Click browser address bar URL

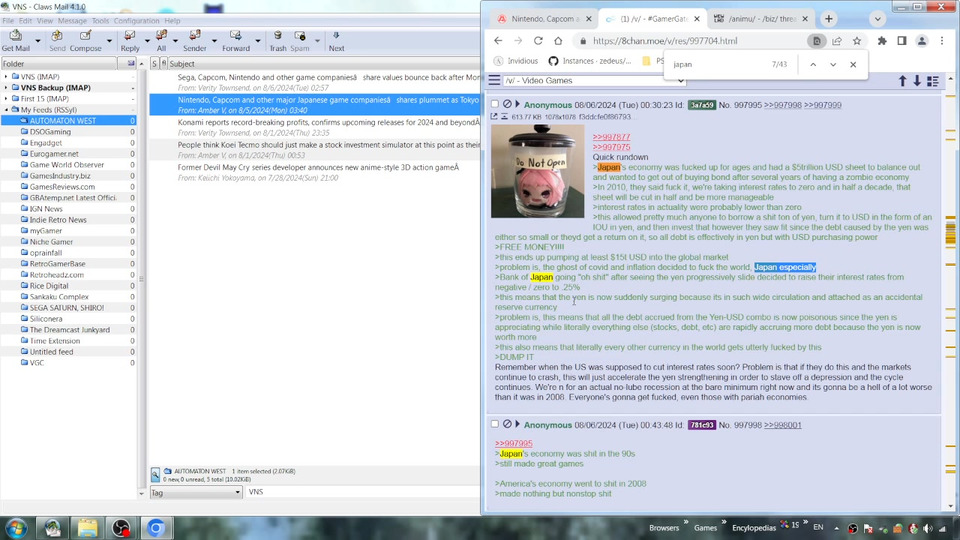pyautogui.click(x=665, y=41)
